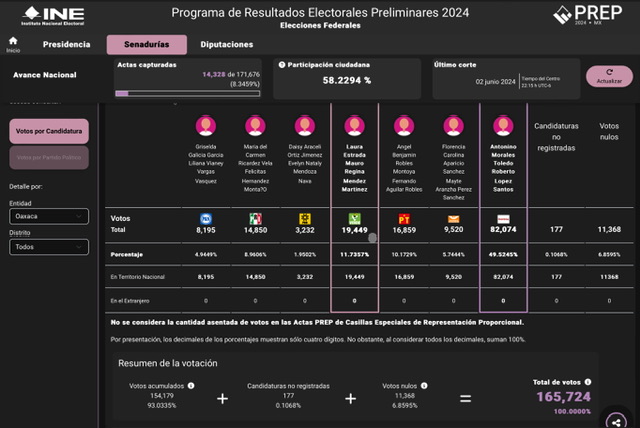Select Antonino Morales candidate avatar
This screenshot has width=640, height=428.
503,125
